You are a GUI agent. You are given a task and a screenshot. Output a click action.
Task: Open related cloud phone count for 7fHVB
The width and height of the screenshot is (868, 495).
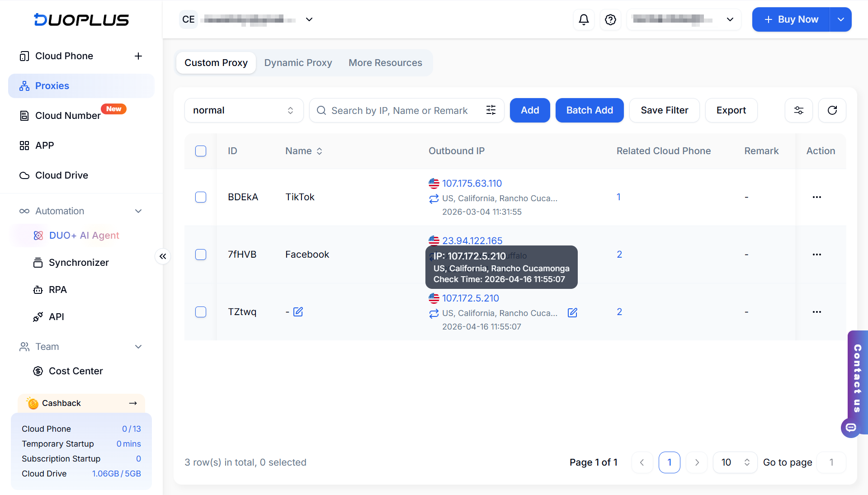[x=619, y=255]
